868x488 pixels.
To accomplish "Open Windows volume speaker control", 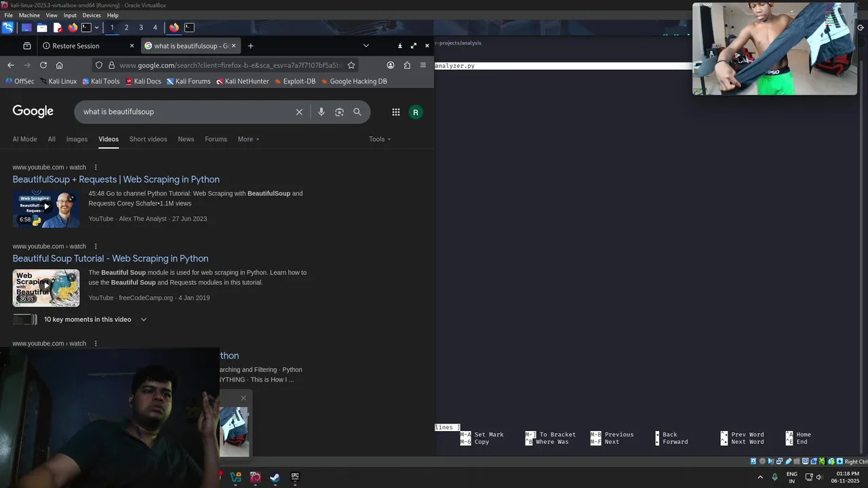I will coord(819,477).
